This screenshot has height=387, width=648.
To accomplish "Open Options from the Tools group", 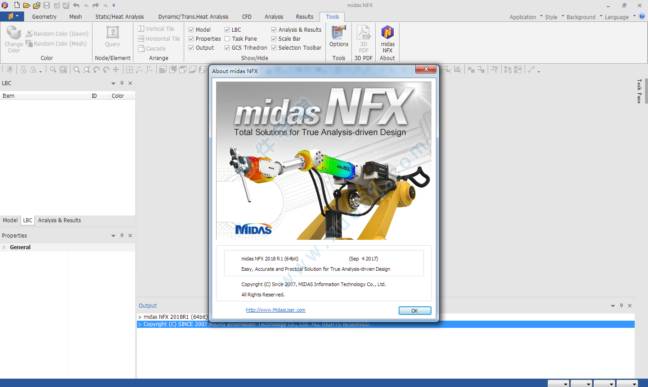I will (x=338, y=36).
